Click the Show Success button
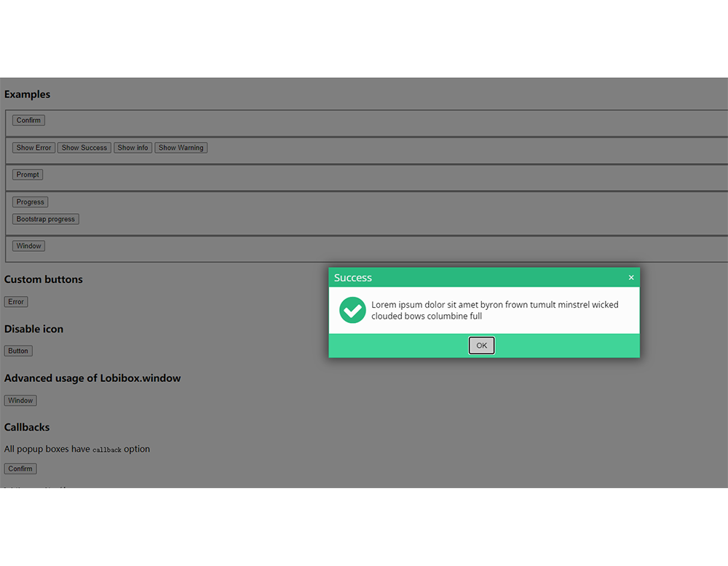The height and width of the screenshot is (566, 728). [x=84, y=148]
